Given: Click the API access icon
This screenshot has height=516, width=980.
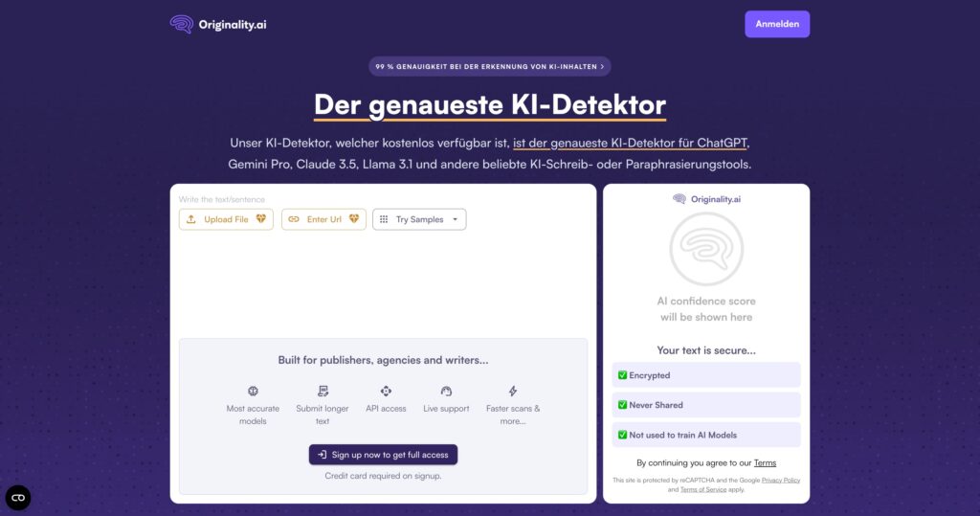Looking at the screenshot, I should [386, 391].
